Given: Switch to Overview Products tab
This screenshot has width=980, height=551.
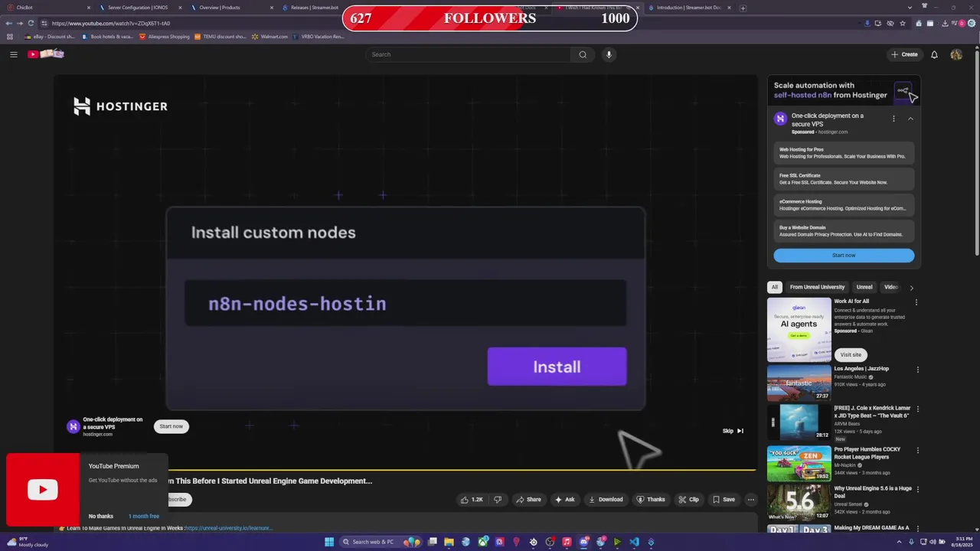Looking at the screenshot, I should [230, 8].
